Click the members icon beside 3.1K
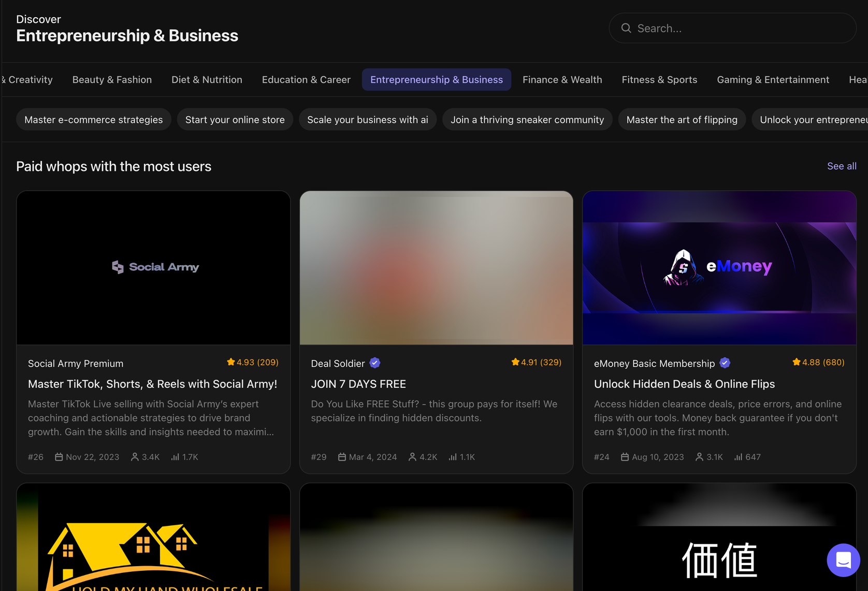Screen dimensions: 868x591 tap(699, 457)
